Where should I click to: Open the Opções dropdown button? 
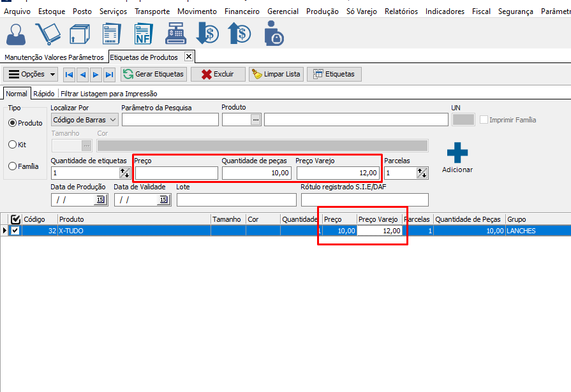click(31, 75)
